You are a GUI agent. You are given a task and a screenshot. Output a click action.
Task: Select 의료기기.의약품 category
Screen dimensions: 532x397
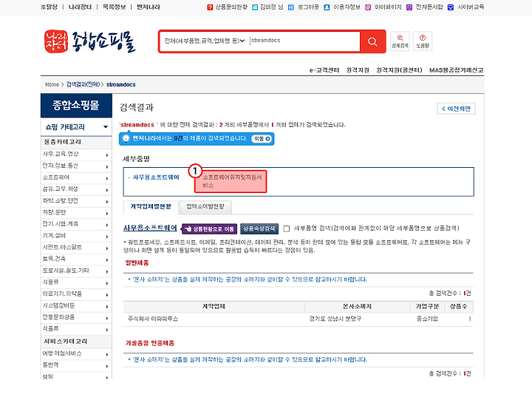click(x=62, y=294)
